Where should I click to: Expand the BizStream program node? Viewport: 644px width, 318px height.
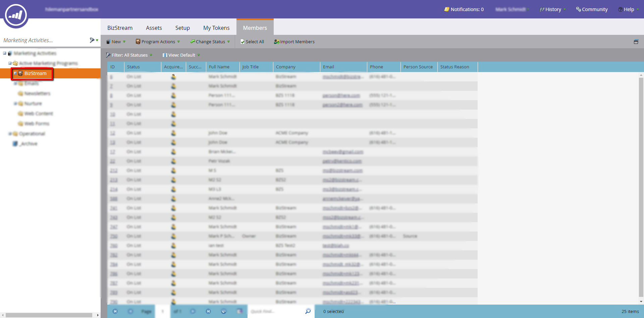pos(15,73)
